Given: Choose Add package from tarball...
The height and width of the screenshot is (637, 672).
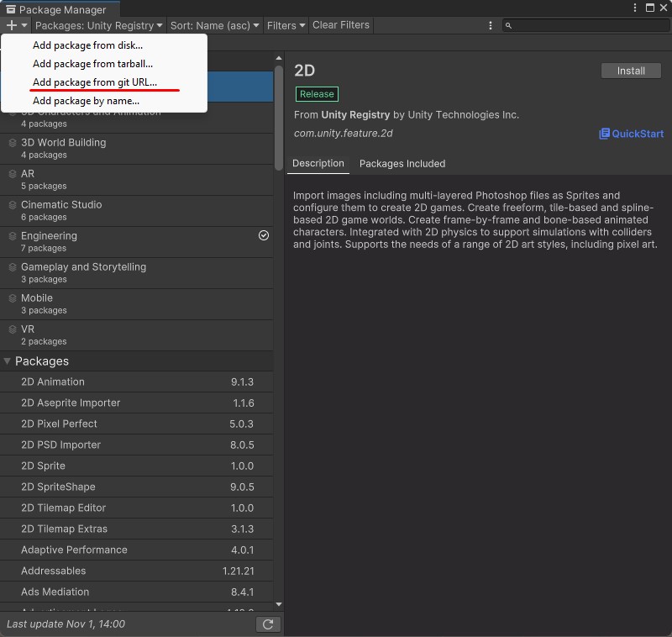Looking at the screenshot, I should pyautogui.click(x=104, y=63).
